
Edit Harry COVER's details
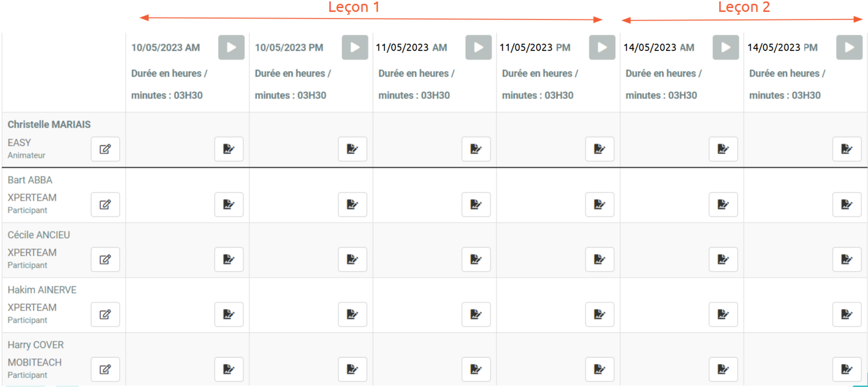click(105, 370)
